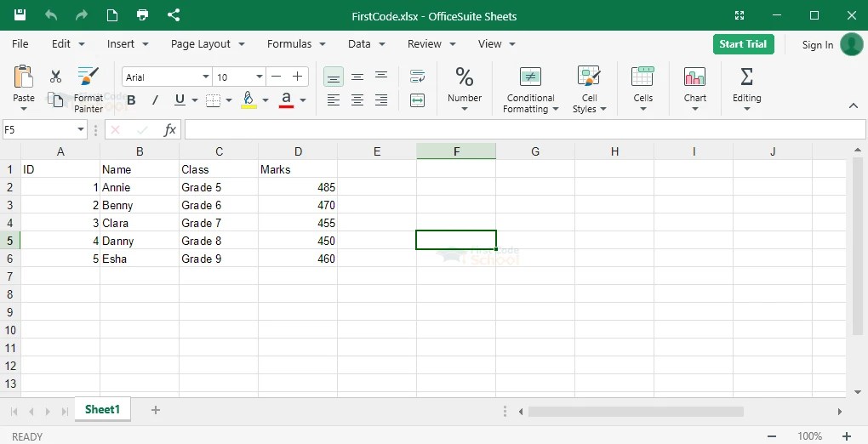This screenshot has width=868, height=444.
Task: Redo the last undone action
Action: (x=82, y=15)
